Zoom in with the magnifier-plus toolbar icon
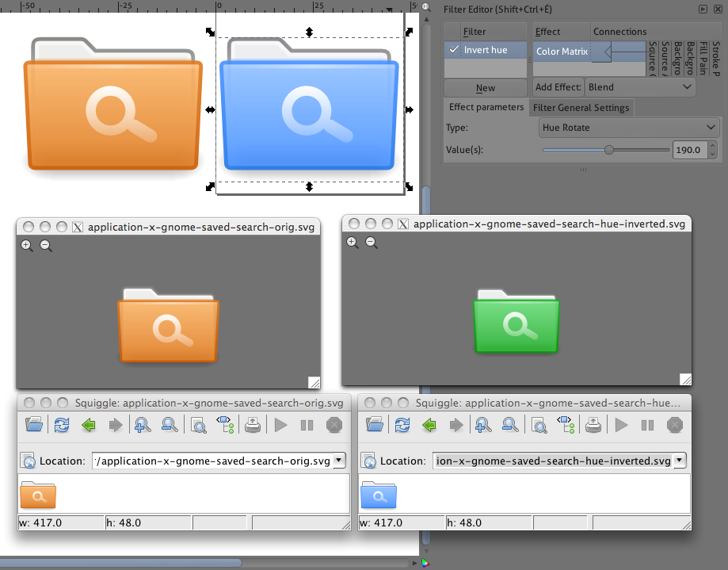 (x=141, y=424)
